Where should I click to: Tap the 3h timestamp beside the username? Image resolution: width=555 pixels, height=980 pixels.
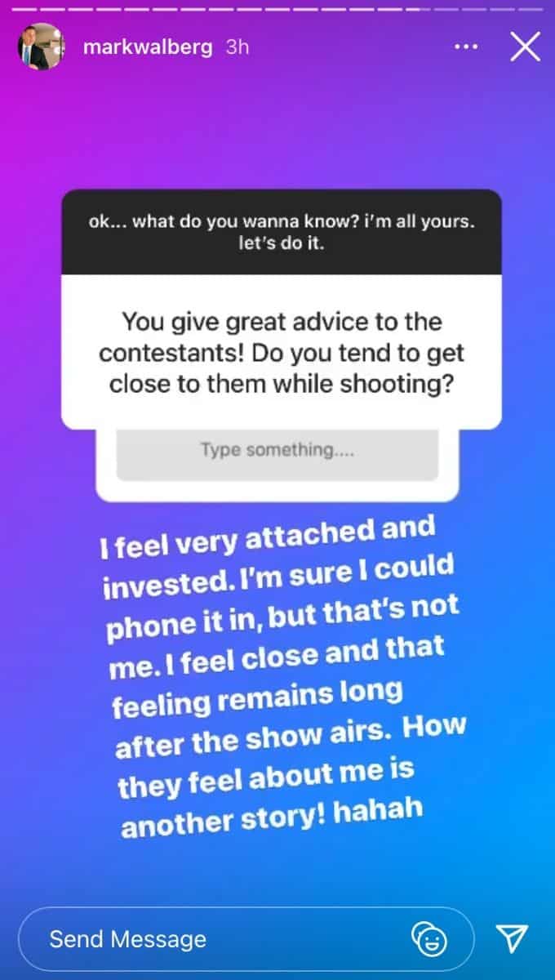tap(238, 47)
